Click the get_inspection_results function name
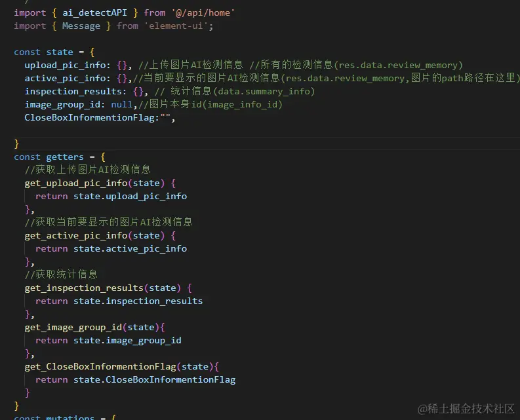 pos(84,288)
